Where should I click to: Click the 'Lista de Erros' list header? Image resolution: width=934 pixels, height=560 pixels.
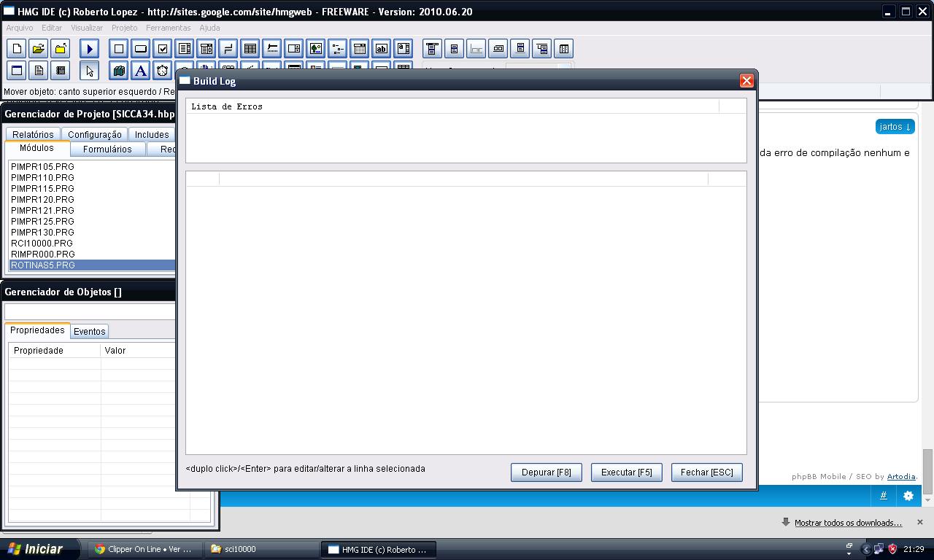(452, 106)
